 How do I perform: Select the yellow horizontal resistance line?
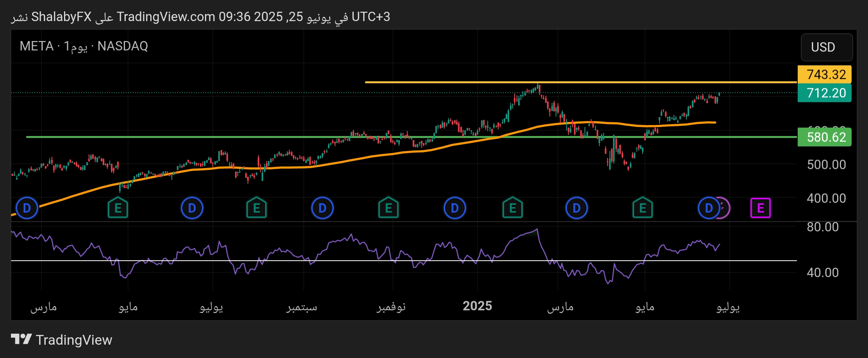581,82
